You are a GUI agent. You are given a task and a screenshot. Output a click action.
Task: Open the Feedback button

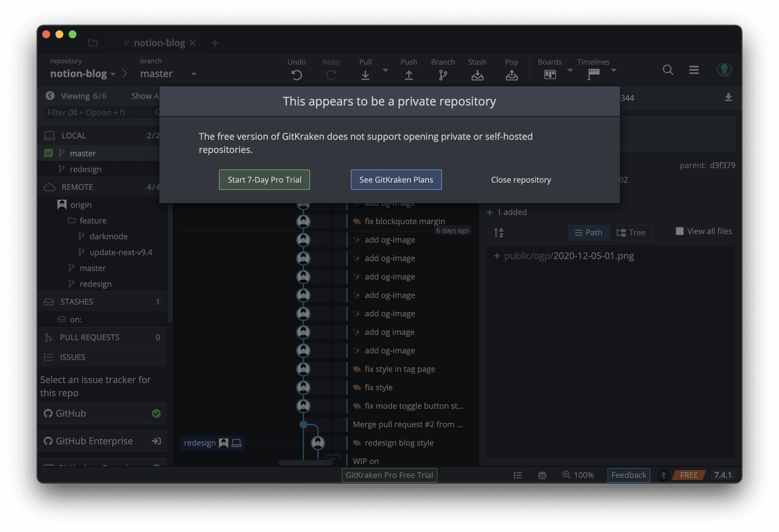point(628,475)
